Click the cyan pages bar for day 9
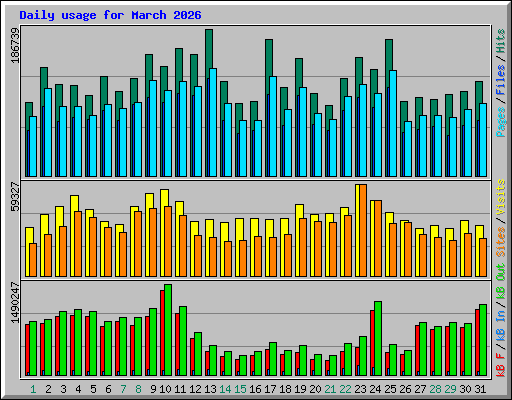Image resolution: width=512 pixels, height=400 pixels. (153, 128)
